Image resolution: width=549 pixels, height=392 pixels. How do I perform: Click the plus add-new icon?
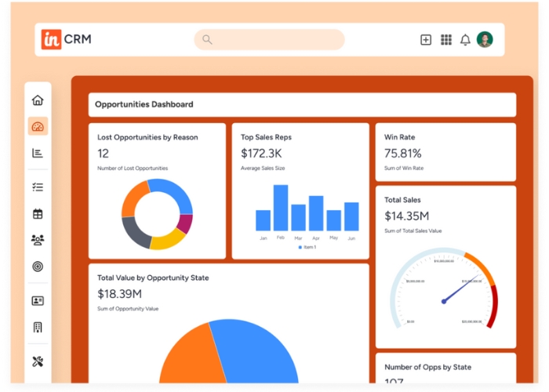click(426, 39)
